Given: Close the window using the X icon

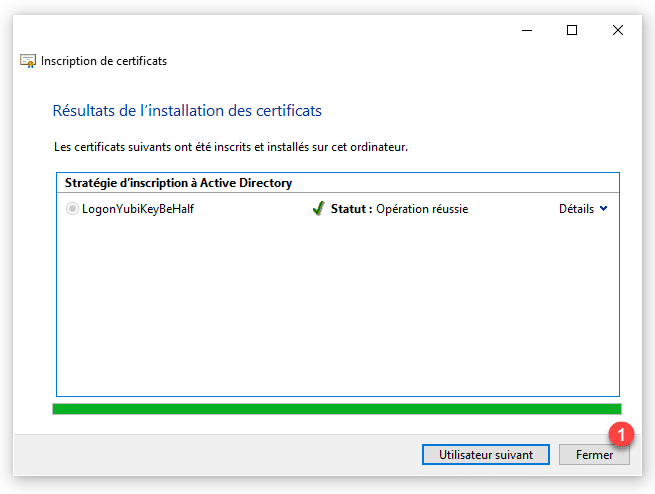Looking at the screenshot, I should [x=618, y=30].
